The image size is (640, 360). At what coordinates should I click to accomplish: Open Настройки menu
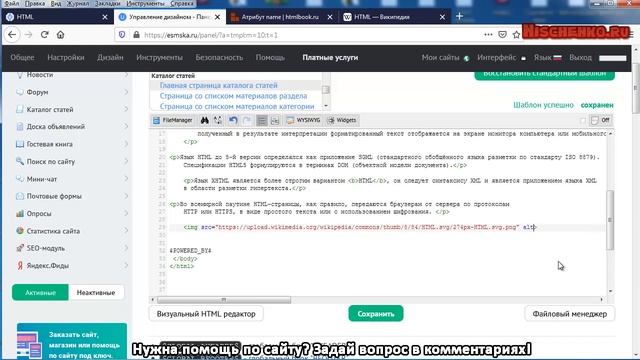coord(66,58)
